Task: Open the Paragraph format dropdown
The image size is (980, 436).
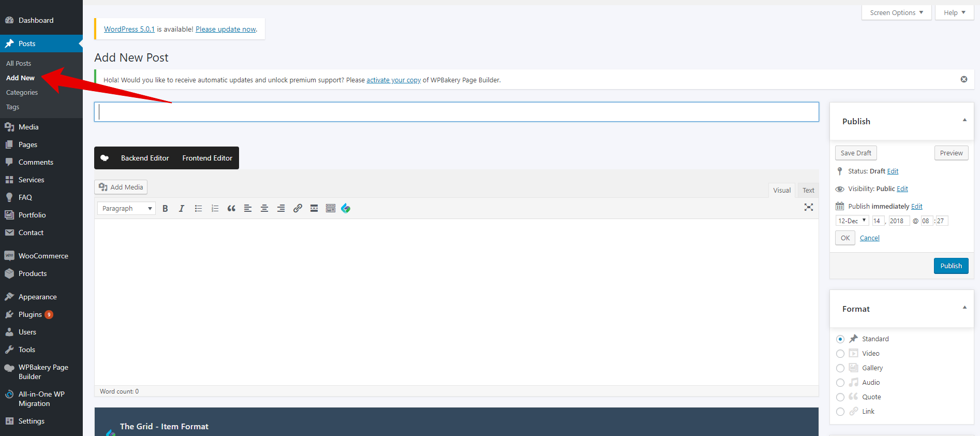Action: click(x=126, y=208)
